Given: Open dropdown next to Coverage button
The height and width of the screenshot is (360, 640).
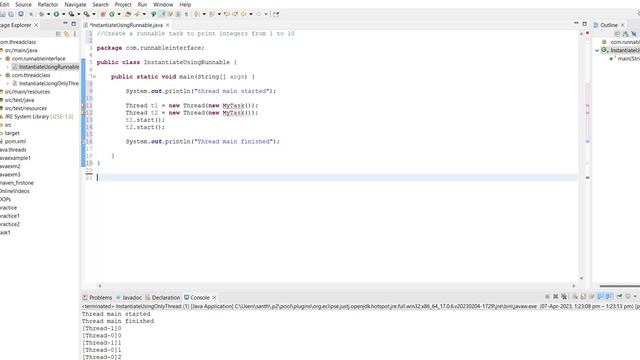Looking at the screenshot, I should 78,14.
